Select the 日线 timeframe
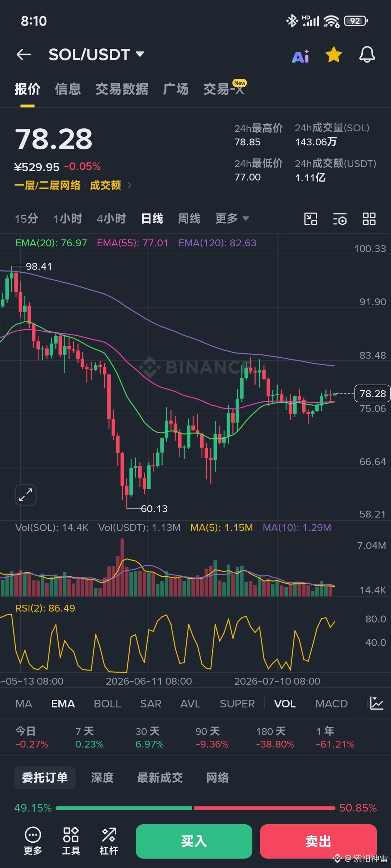This screenshot has height=868, width=391. click(x=152, y=218)
